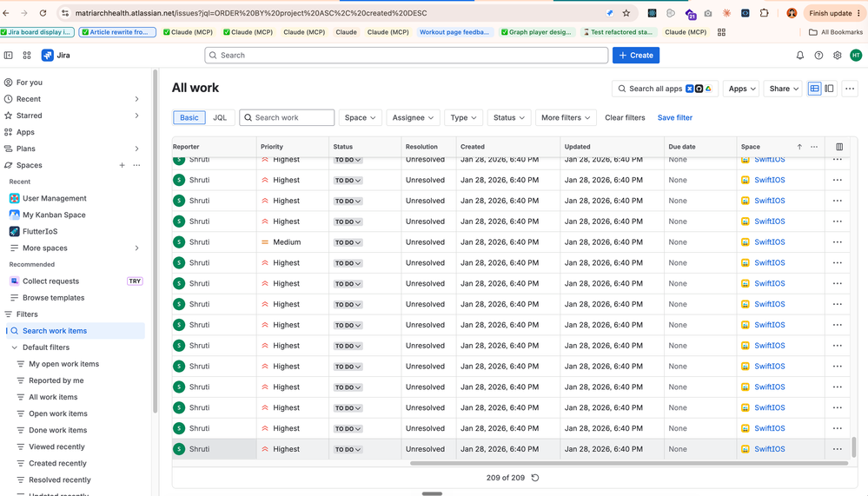Open SwiftIOS link in Medium priority row

pos(770,241)
